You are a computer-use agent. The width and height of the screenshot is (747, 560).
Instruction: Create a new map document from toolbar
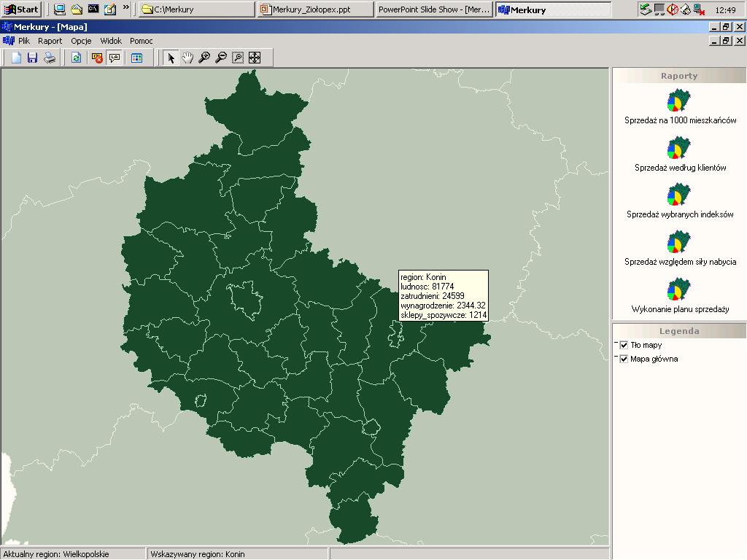tap(17, 58)
